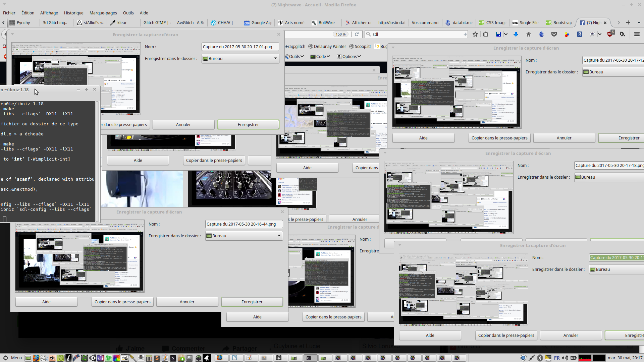Open the downloads arrow icon
The width and height of the screenshot is (644, 362).
[516, 34]
